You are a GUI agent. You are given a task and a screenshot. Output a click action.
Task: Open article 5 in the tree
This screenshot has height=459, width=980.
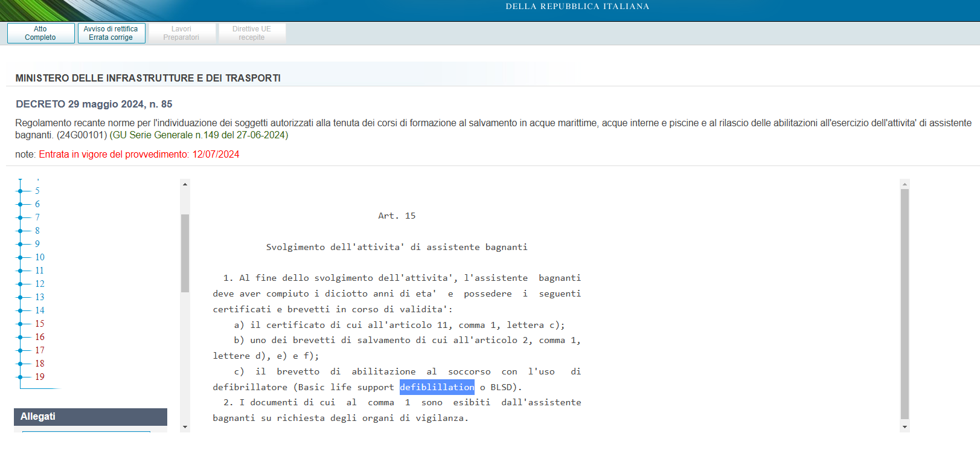(37, 191)
